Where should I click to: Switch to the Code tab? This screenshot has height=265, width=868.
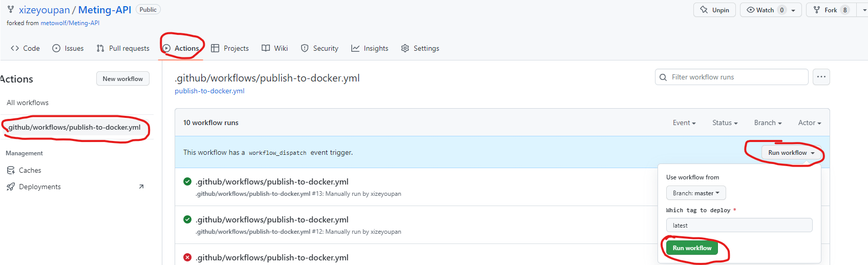point(25,48)
